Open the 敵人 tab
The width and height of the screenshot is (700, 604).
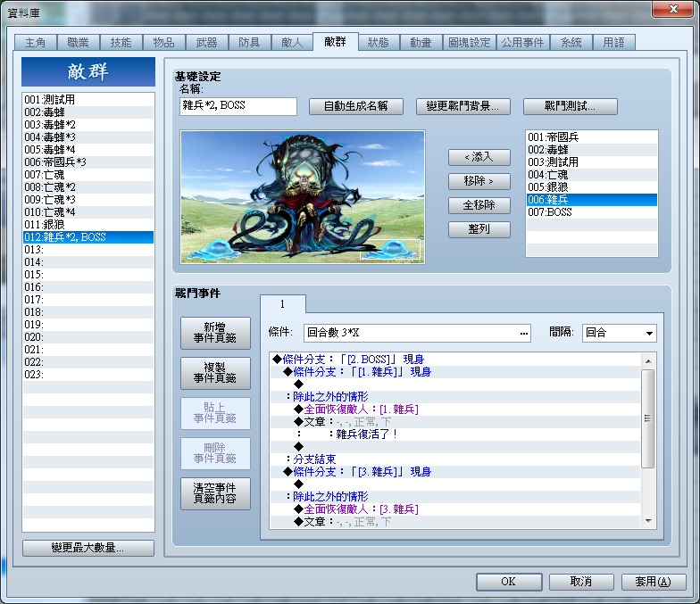point(293,43)
